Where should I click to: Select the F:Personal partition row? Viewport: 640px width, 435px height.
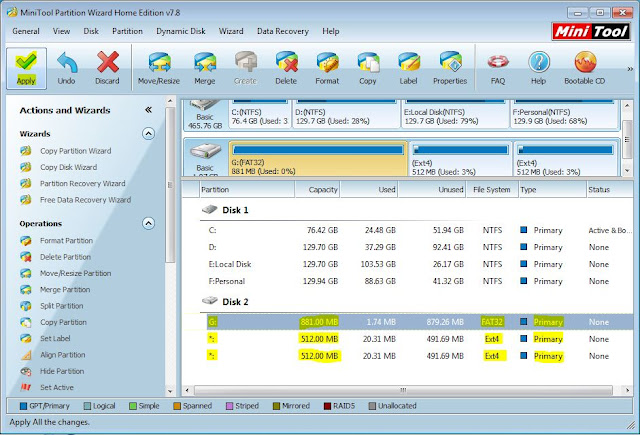pyautogui.click(x=408, y=281)
